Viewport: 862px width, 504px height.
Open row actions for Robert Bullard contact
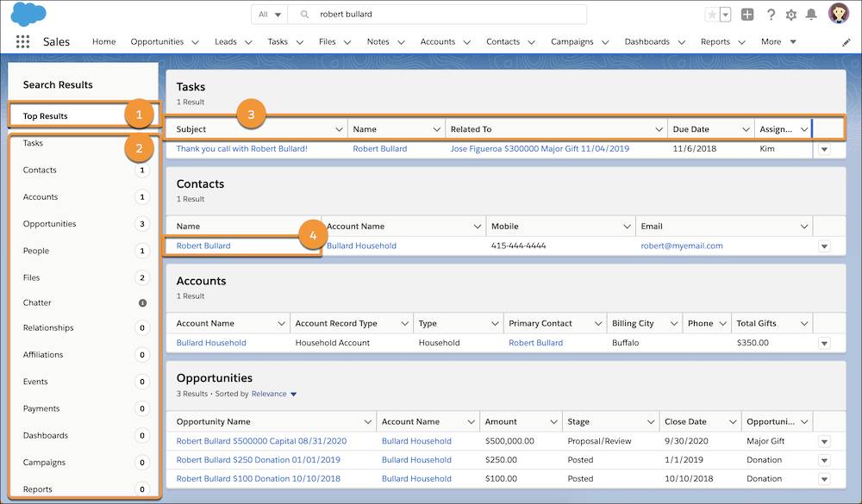point(824,246)
